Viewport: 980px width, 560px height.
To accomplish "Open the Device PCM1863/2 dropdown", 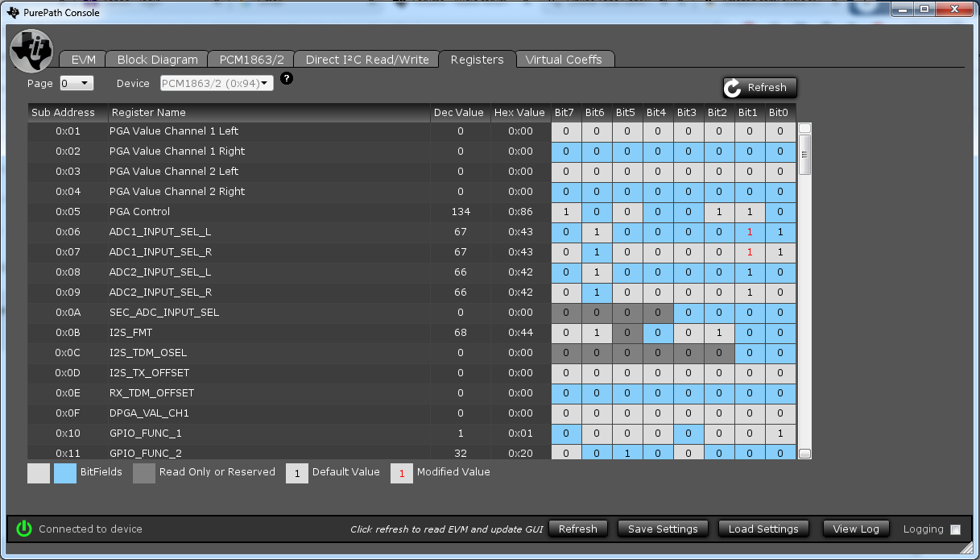I will click(x=217, y=83).
